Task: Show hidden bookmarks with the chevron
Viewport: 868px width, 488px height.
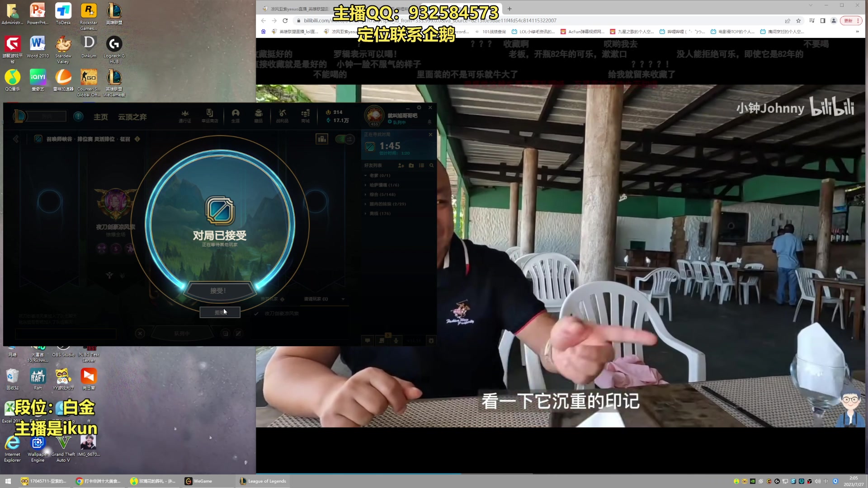Action: [857, 32]
